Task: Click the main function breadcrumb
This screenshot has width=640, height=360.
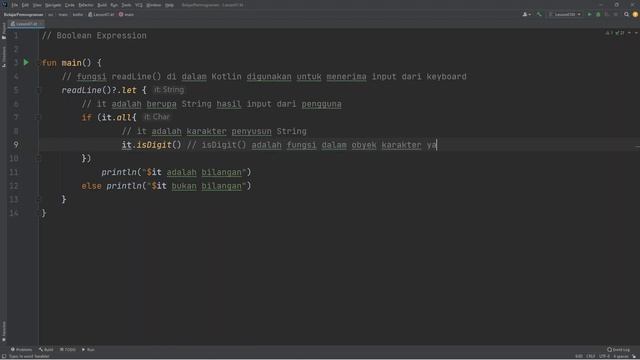Action: click(127, 15)
